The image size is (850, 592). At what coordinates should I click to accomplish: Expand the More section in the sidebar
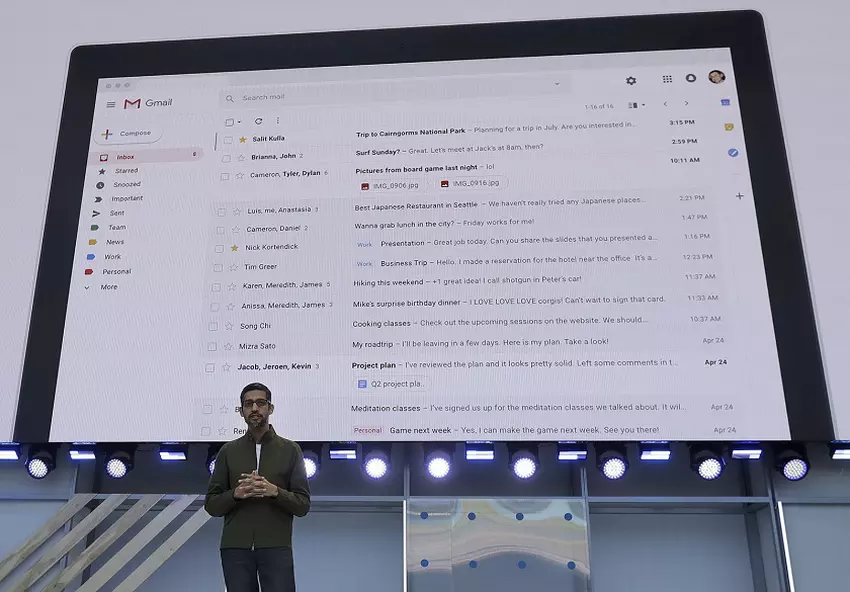109,286
